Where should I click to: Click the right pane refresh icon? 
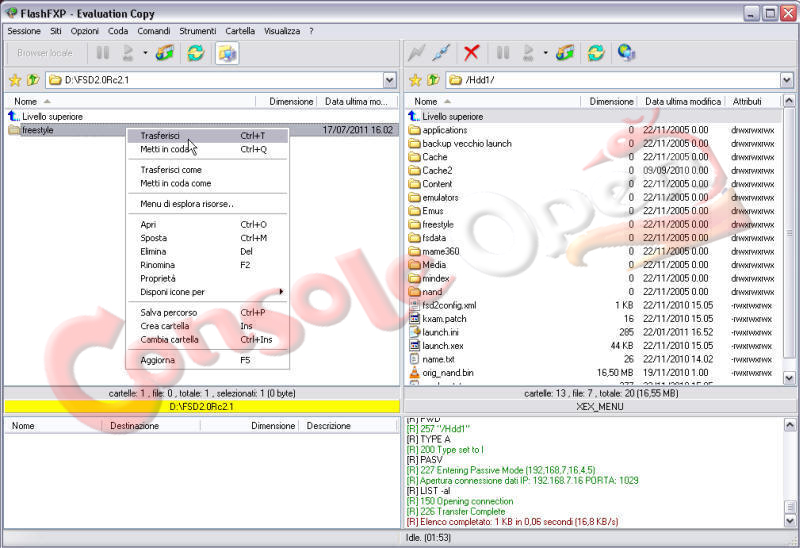[x=596, y=53]
